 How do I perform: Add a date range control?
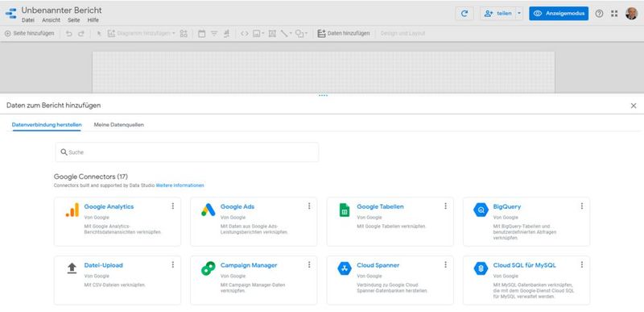coord(202,34)
